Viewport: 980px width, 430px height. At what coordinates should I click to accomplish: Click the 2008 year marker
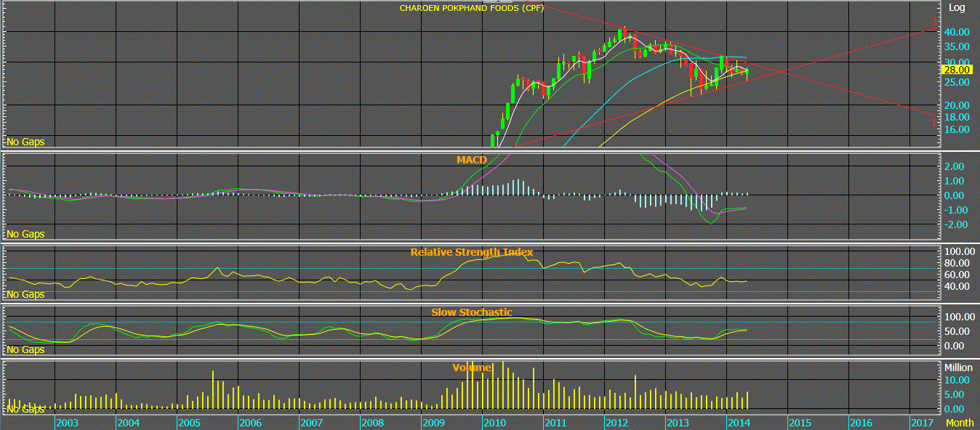(x=372, y=423)
